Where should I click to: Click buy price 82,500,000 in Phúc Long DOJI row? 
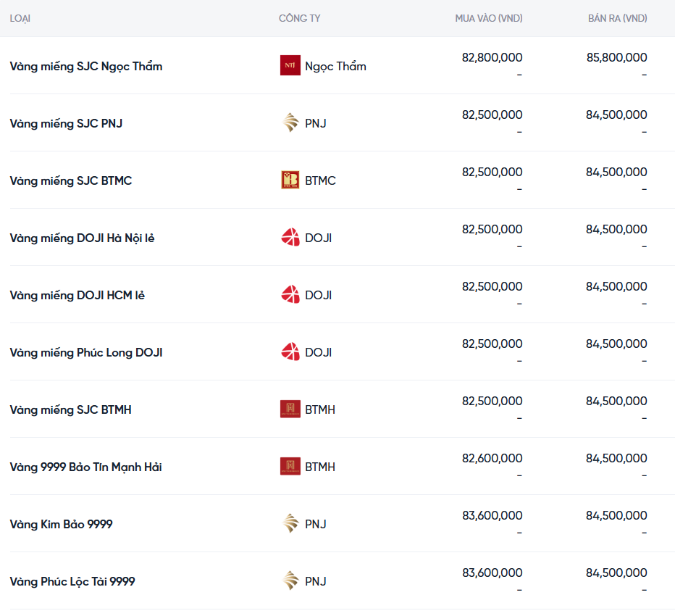pyautogui.click(x=492, y=344)
